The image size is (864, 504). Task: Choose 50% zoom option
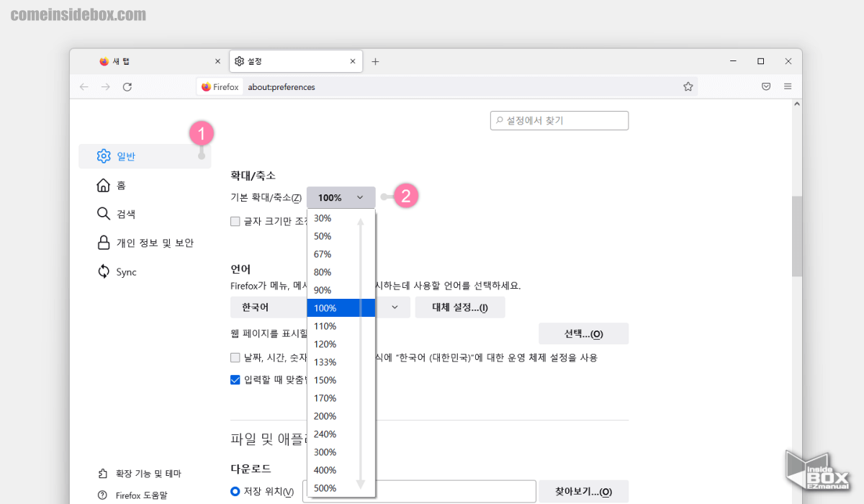pos(341,236)
